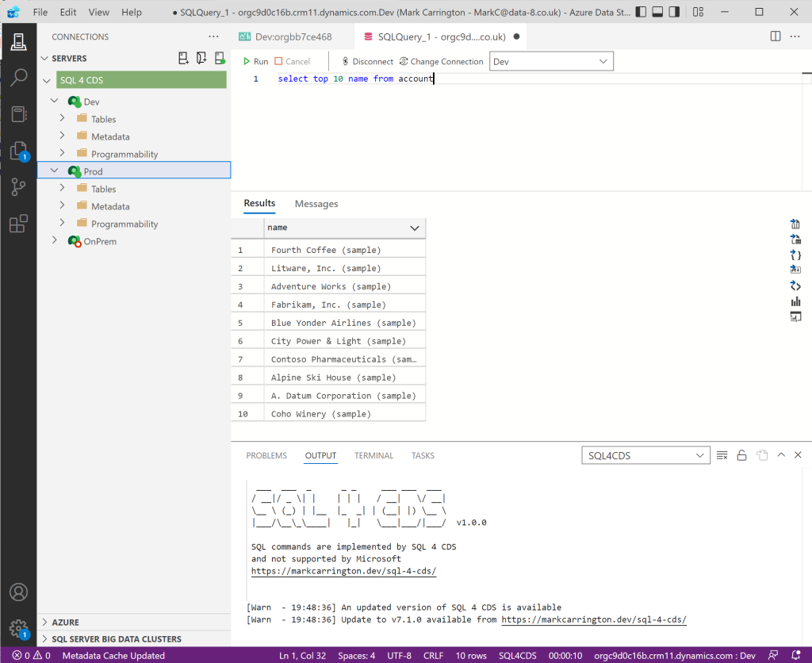Open the Notebooks view icon
Screen dimensions: 812x663
pos(19,114)
